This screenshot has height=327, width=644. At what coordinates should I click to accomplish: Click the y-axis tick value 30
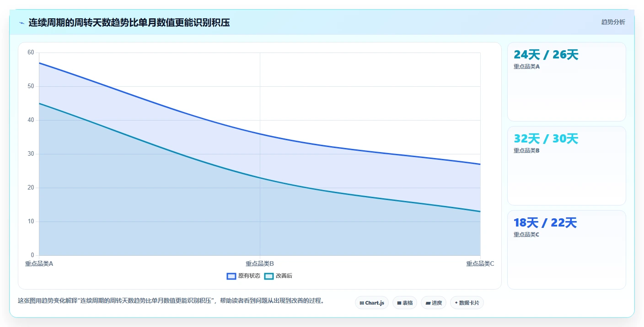tap(31, 154)
